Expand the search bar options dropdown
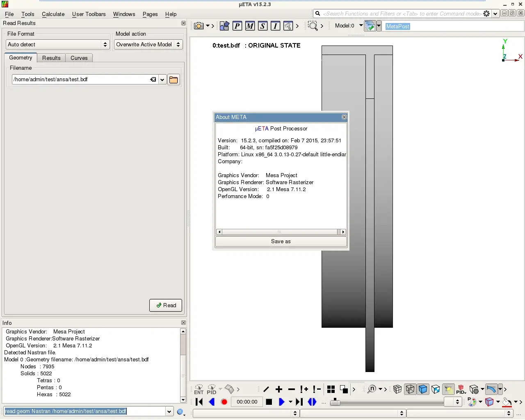The image size is (525, 420). point(495,14)
